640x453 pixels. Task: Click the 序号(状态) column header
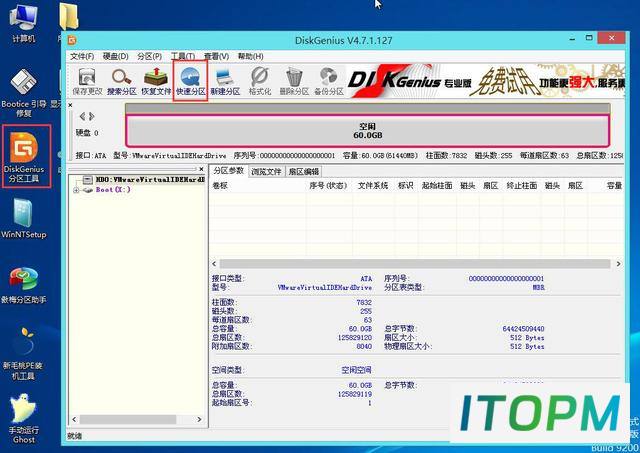[x=328, y=186]
